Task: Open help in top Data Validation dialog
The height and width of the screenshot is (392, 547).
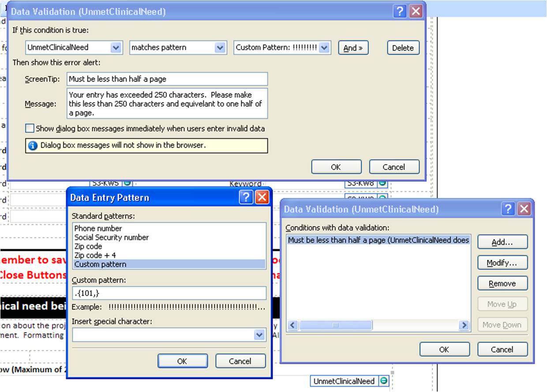Action: 400,11
